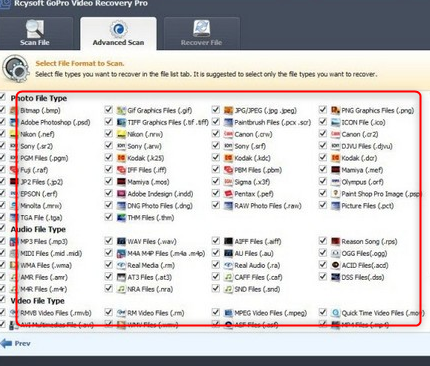
Task: Click the Sony (.arw) icon
Action: click(x=121, y=146)
